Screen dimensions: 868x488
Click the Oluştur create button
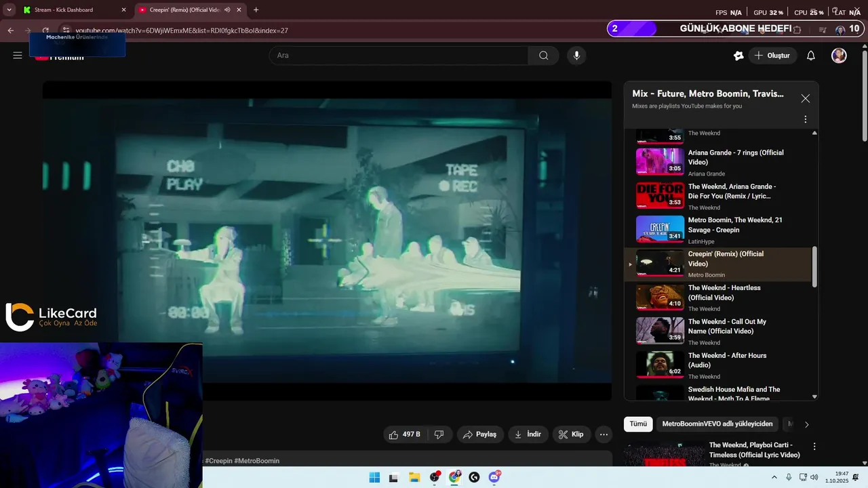(772, 56)
